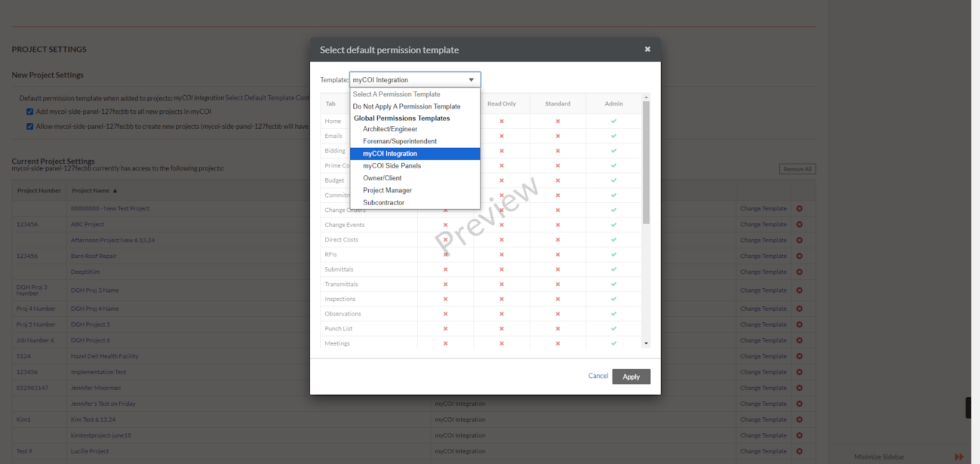Open the Lucille Project link

[x=89, y=451]
